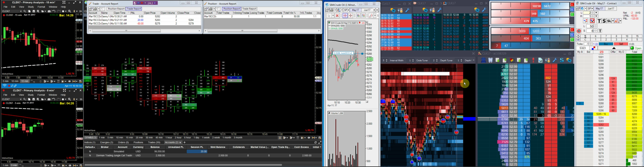Click the save disk icon in the 15 min chart toolbar

click(34, 11)
